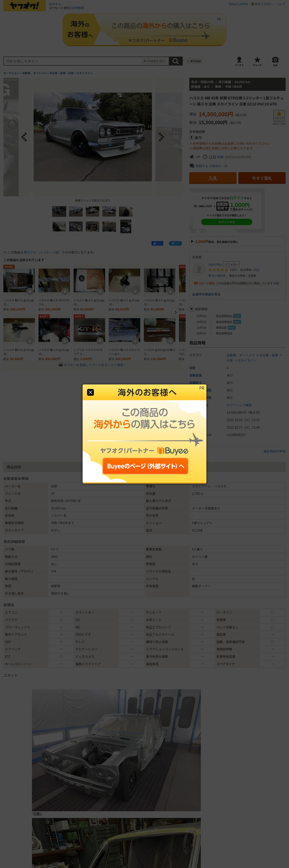289x868 pixels.
Task: Click the magnifier search button
Action: [176, 61]
